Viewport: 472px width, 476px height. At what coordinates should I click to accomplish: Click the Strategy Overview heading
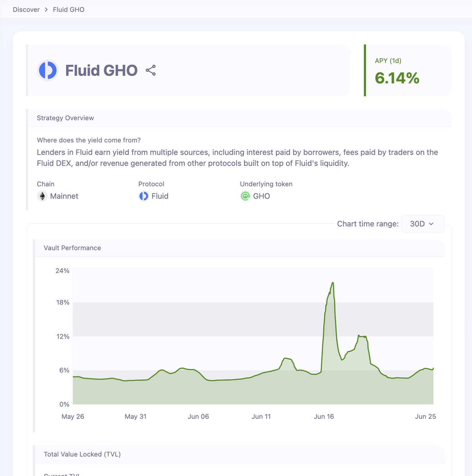65,118
